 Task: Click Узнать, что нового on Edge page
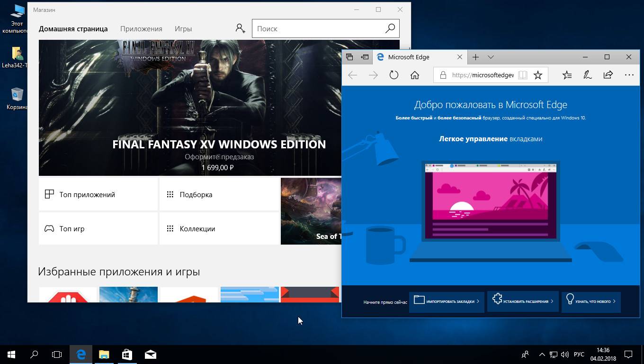click(x=591, y=301)
